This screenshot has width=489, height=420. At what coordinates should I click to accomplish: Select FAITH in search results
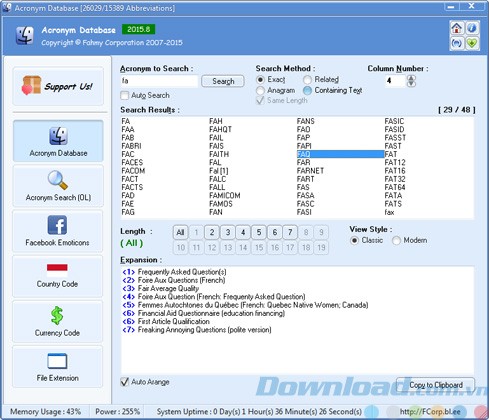click(x=219, y=154)
